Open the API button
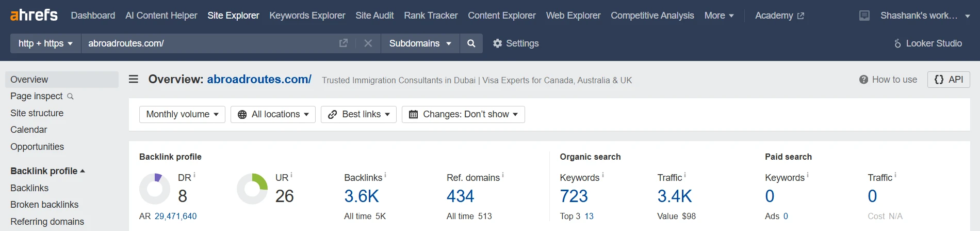 tap(949, 80)
